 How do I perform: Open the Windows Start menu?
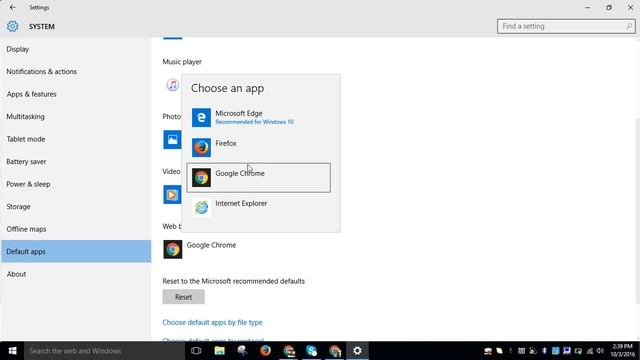click(x=12, y=351)
